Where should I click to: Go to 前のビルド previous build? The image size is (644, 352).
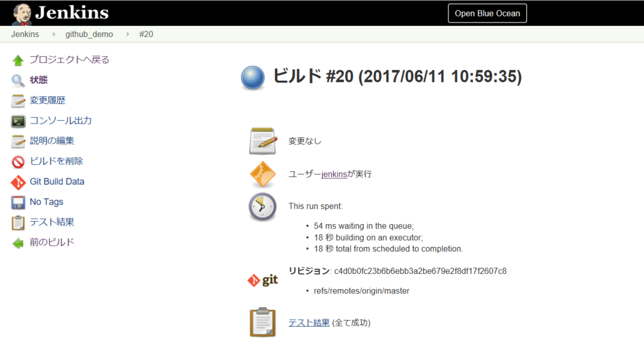pyautogui.click(x=52, y=242)
